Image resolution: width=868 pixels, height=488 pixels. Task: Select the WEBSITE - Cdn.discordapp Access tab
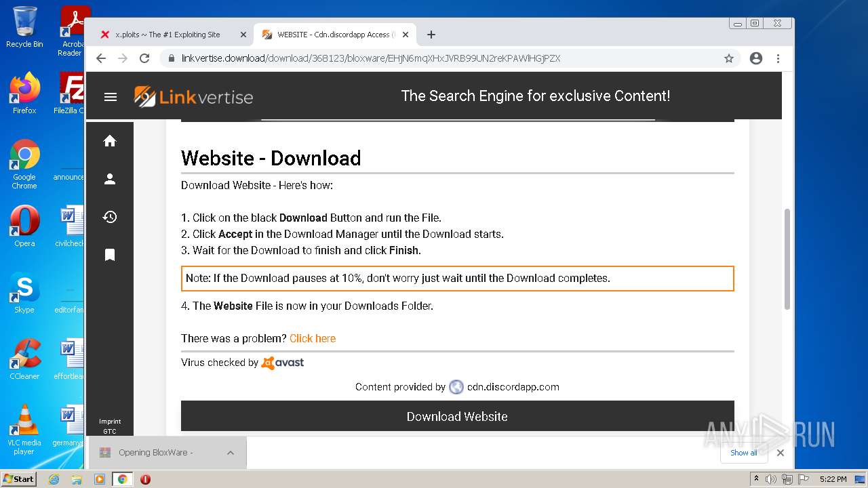pyautogui.click(x=336, y=35)
